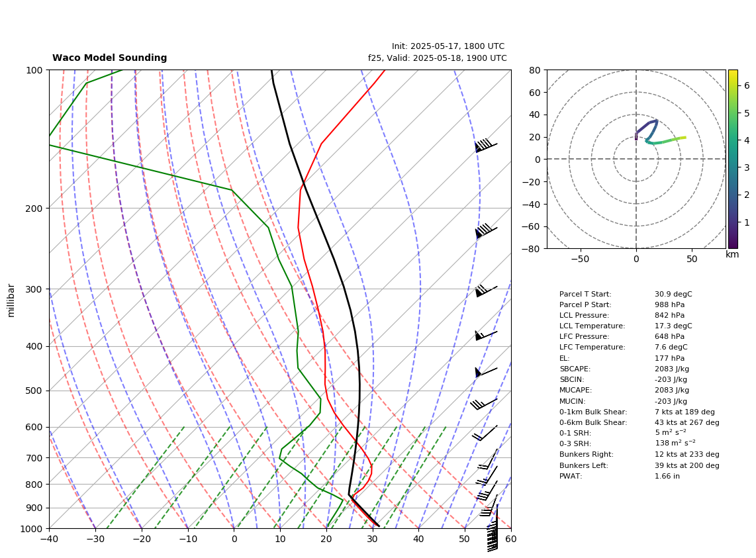756x558 pixels.
Task: Select the "SBCIN:" label
Action: (571, 379)
